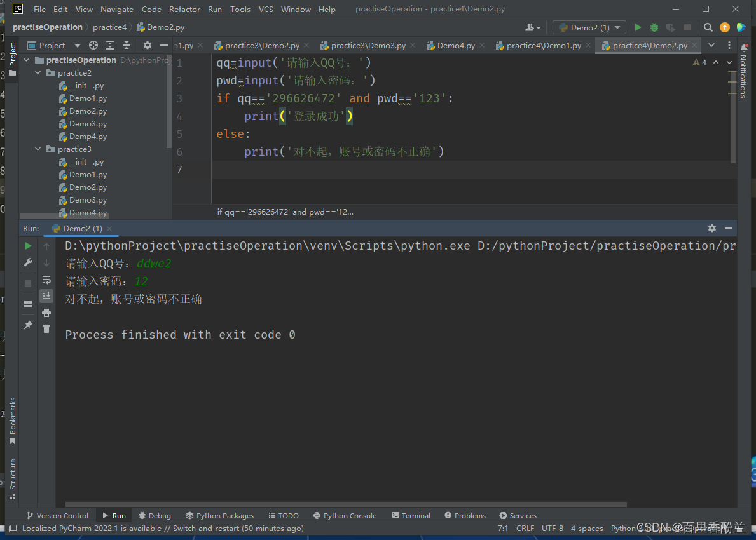Open Demp4.py in practice2 folder
The width and height of the screenshot is (756, 540).
(x=83, y=137)
